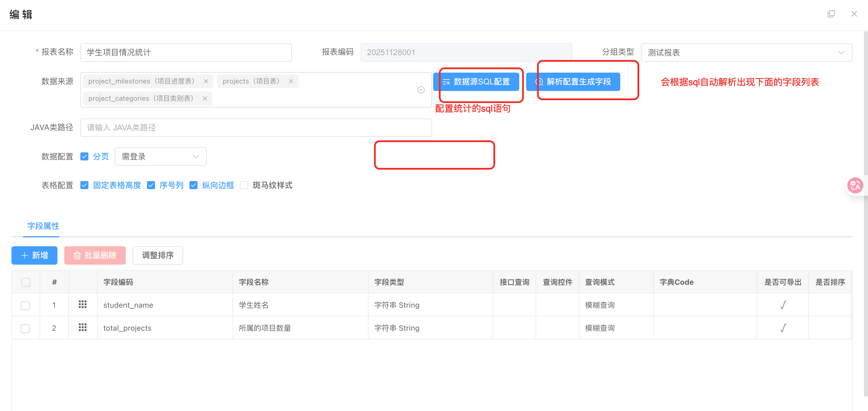
Task: Expand the 需登录 dropdown
Action: coord(160,157)
